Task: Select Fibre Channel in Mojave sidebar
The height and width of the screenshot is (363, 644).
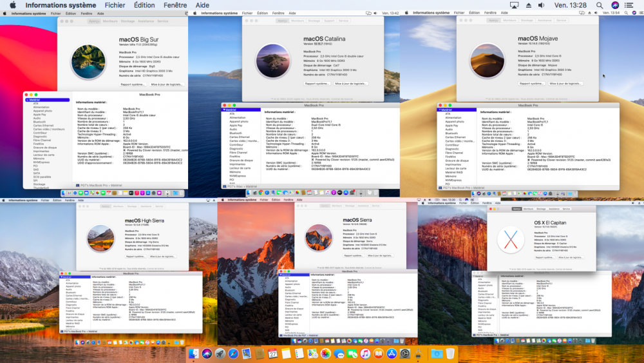Action: [x=454, y=153]
